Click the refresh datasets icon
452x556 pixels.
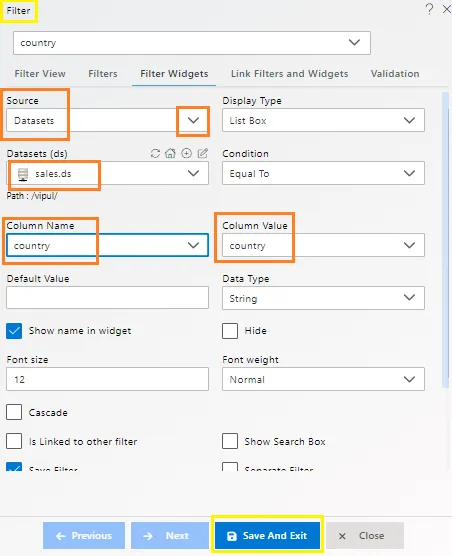click(155, 153)
